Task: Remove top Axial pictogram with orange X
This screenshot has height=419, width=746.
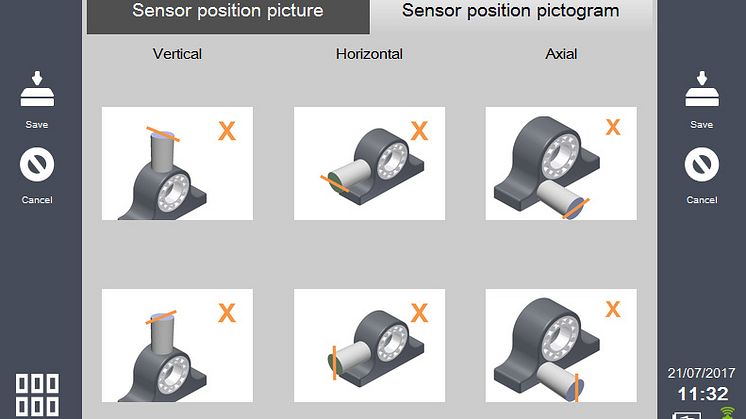Action: 613,127
